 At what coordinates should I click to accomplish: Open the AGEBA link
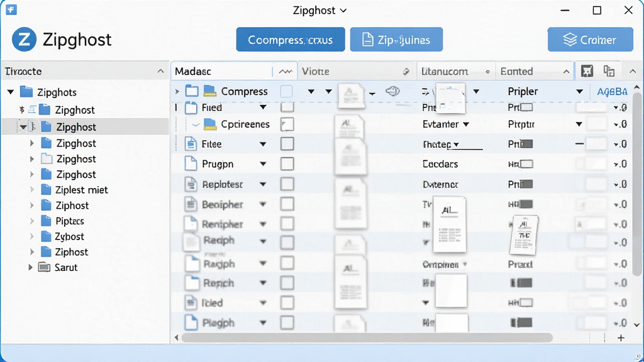click(x=612, y=92)
